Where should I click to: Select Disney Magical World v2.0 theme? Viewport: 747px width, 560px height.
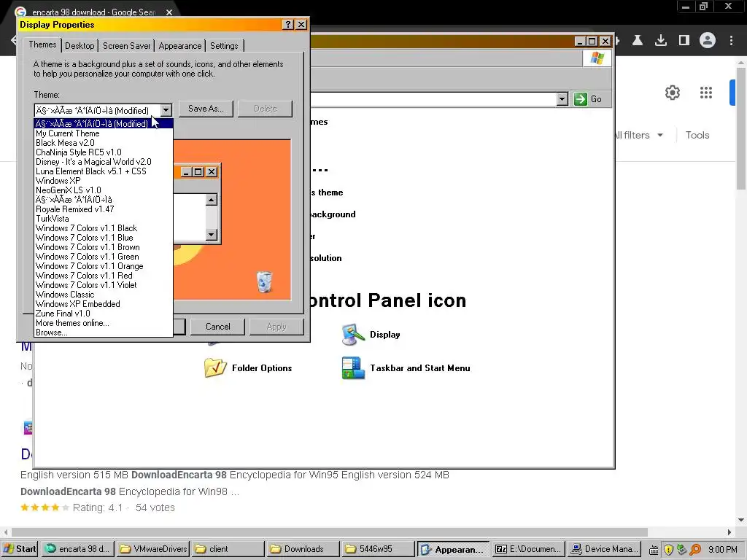pos(104,162)
